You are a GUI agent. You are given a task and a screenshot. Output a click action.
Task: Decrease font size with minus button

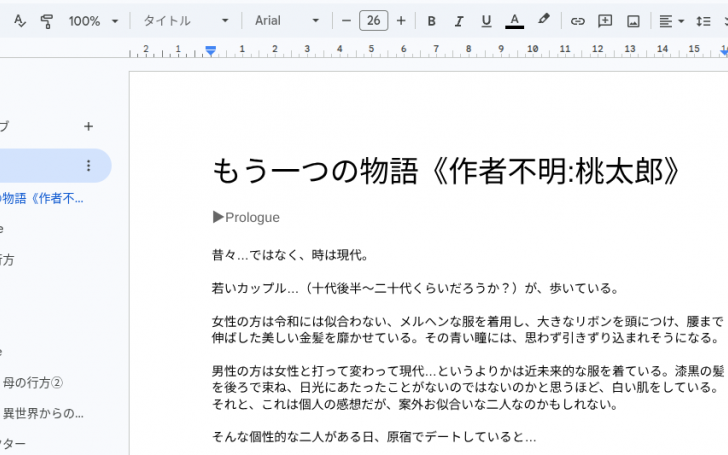click(x=346, y=21)
